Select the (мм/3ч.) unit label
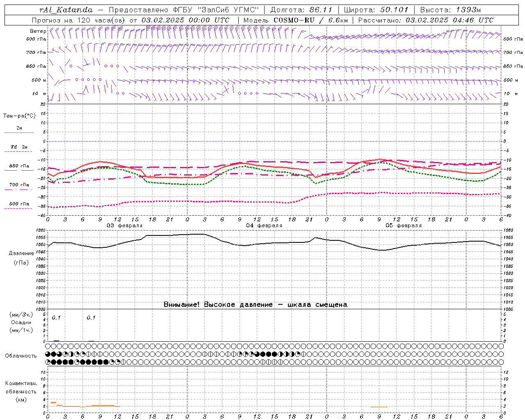Screen dimensions: 525x420 click(x=21, y=315)
